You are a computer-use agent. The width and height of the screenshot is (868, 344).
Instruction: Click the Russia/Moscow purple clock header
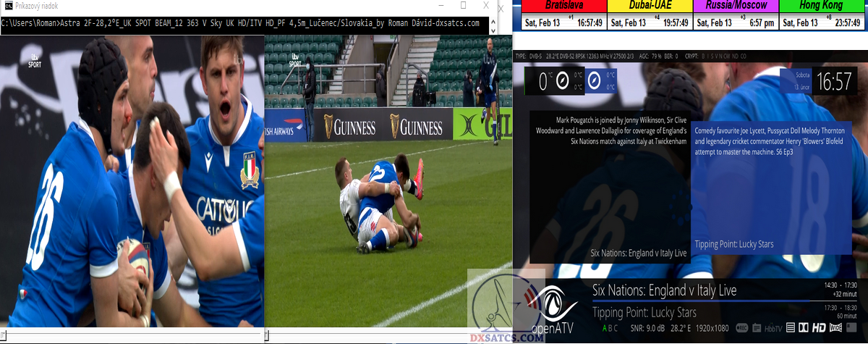(x=736, y=6)
